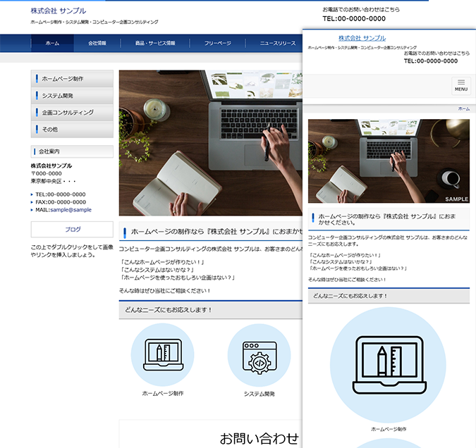Image resolution: width=476 pixels, height=448 pixels.
Task: Click the システム開発 gear window icon
Action: tap(259, 354)
